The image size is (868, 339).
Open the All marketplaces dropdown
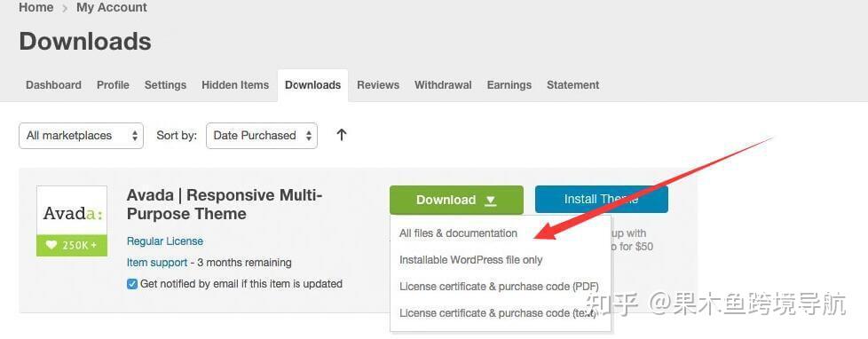[x=82, y=136]
